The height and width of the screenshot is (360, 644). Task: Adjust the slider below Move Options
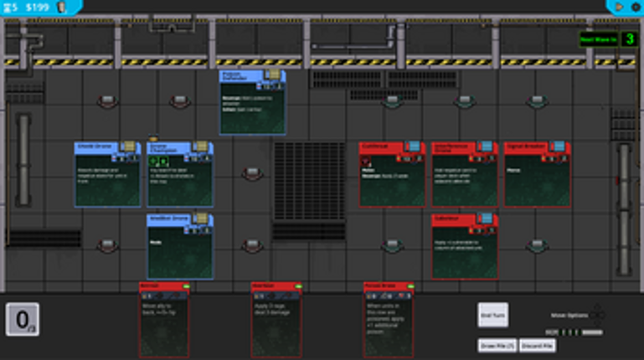pos(591,332)
